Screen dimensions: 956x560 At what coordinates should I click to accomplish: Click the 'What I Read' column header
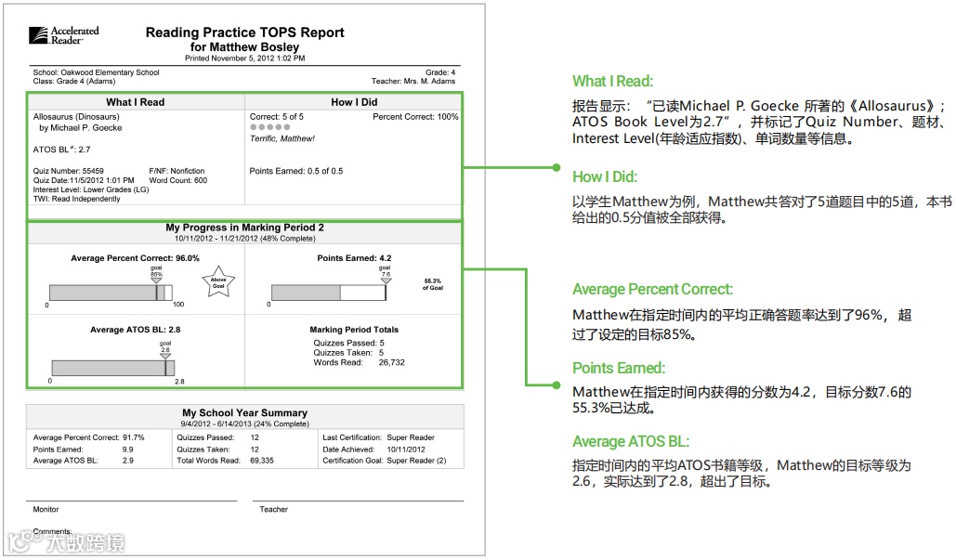pos(136,102)
